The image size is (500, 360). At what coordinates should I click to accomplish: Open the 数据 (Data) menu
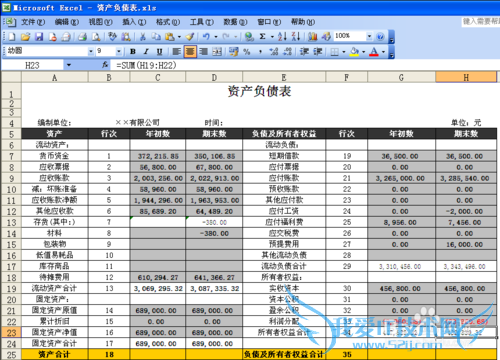pyautogui.click(x=235, y=22)
